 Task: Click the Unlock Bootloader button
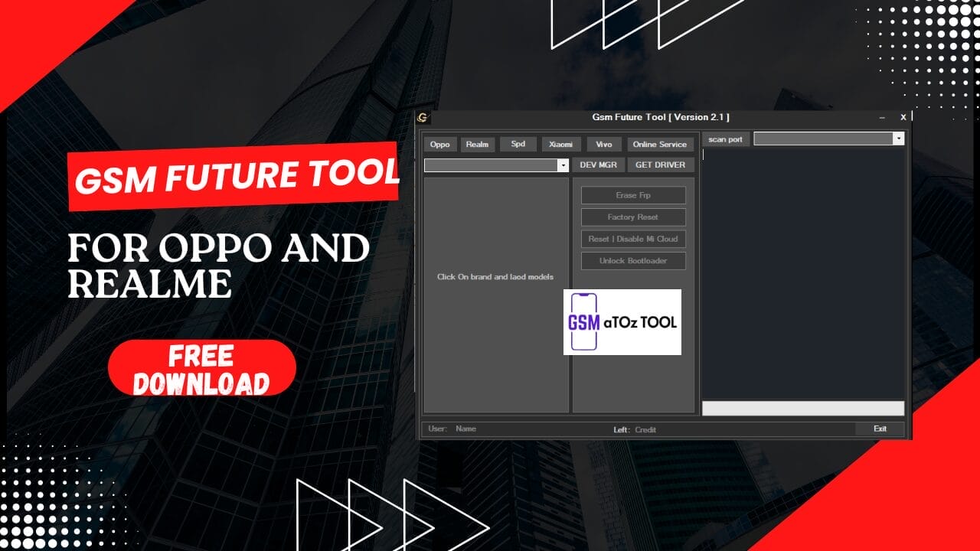click(633, 260)
